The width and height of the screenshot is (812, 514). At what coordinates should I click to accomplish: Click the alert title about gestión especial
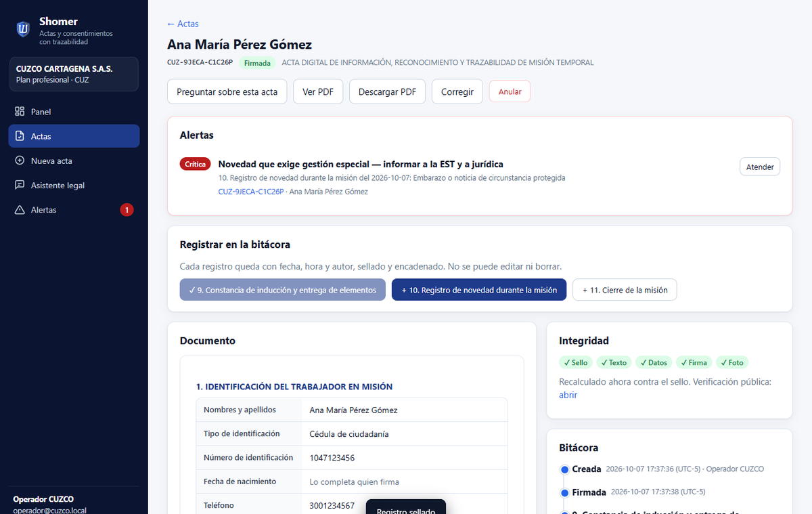point(361,164)
